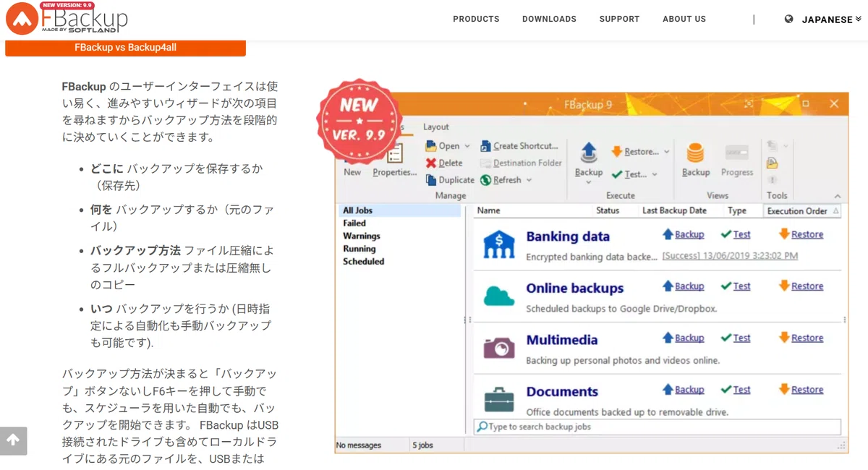Click the red Delete X icon
Viewport: 868px width, 470px height.
431,163
